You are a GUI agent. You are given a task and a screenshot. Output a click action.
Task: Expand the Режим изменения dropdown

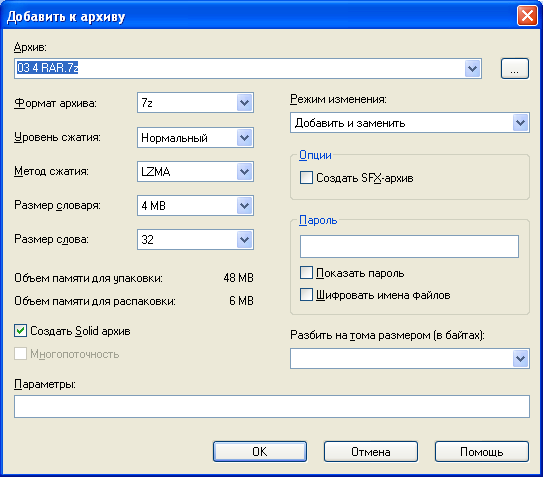pos(410,123)
